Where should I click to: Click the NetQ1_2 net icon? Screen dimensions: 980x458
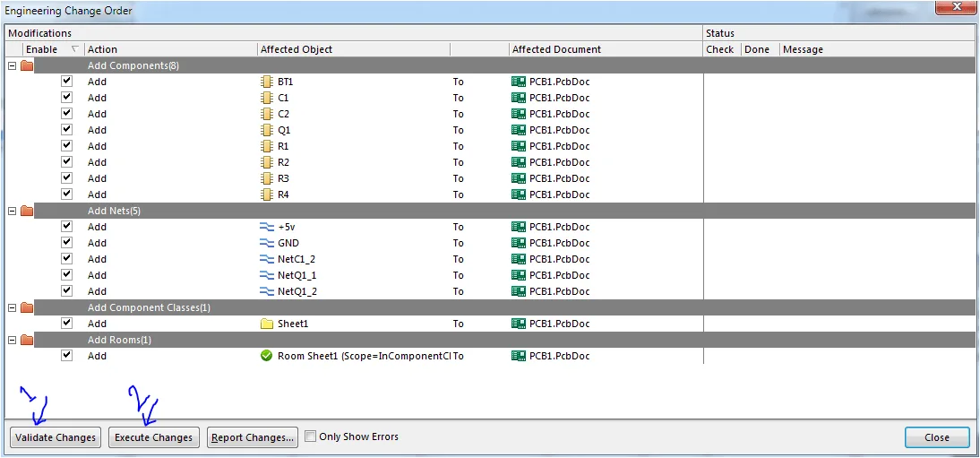coord(267,291)
